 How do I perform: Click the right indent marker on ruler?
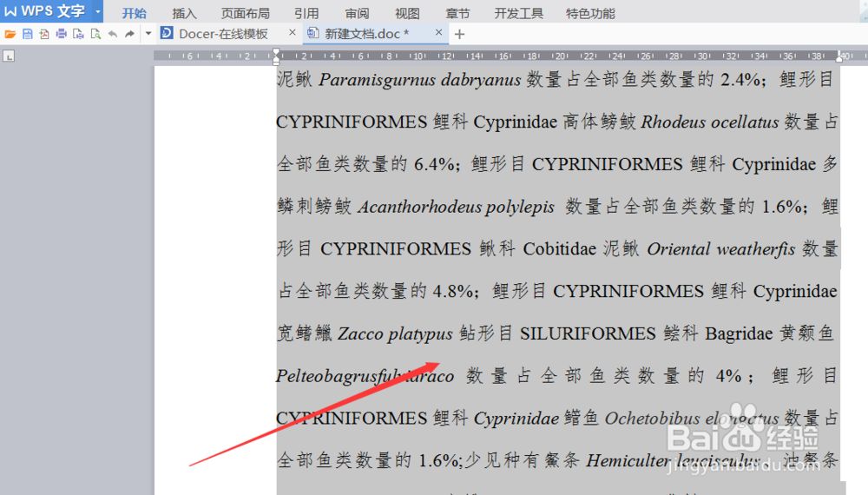coord(839,57)
